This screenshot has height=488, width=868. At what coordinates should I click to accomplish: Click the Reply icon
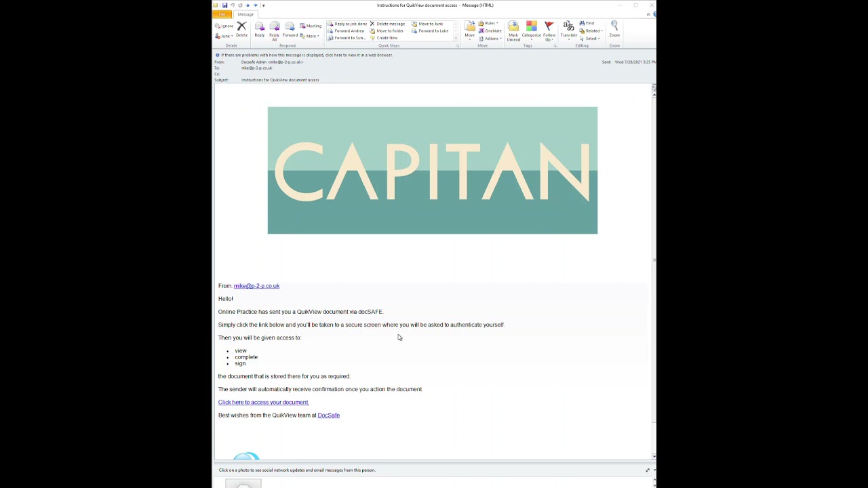click(260, 30)
